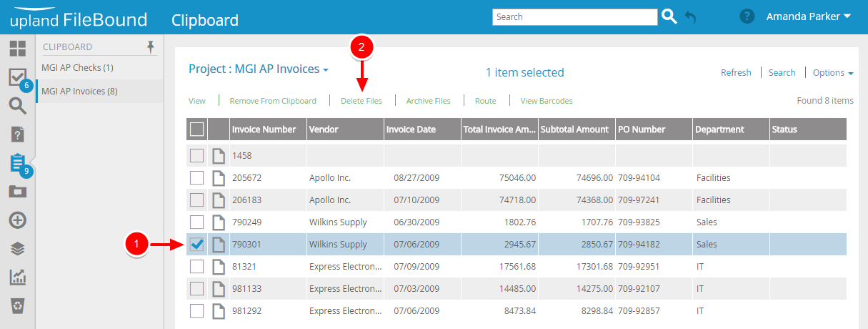The height and width of the screenshot is (329, 868).
Task: Expand the Project : MGI AP Invoices dropdown
Action: click(x=258, y=69)
